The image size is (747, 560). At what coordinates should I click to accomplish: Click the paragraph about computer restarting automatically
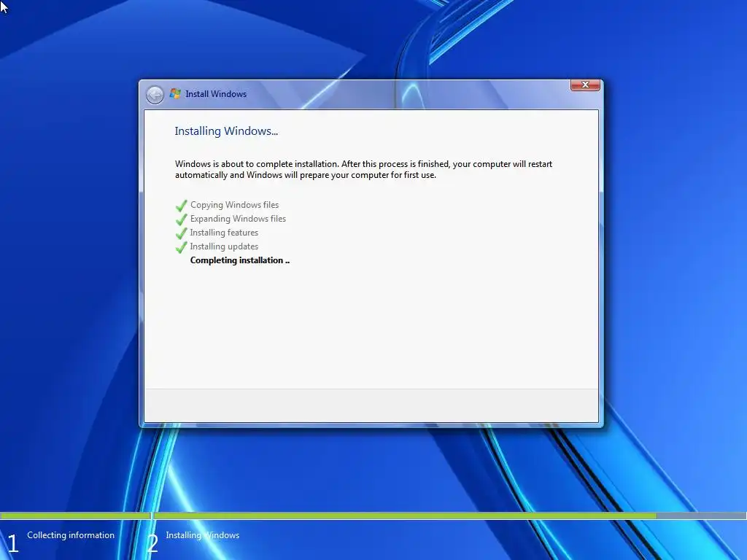[363, 169]
